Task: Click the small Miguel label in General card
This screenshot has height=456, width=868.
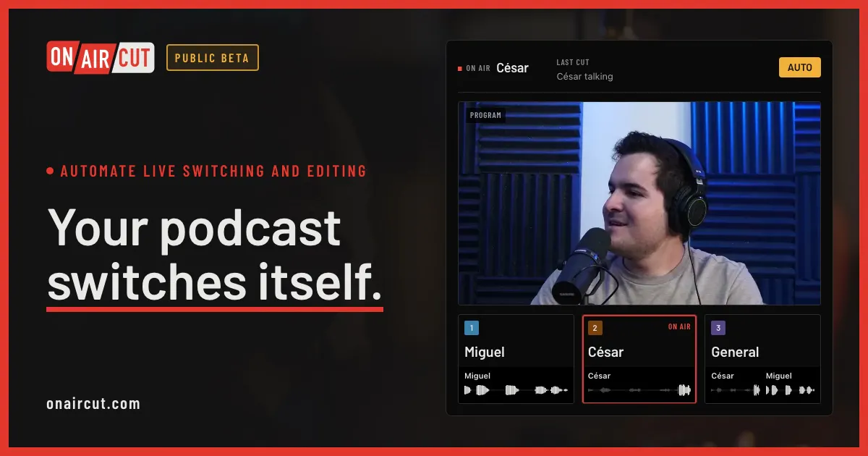Action: point(779,376)
